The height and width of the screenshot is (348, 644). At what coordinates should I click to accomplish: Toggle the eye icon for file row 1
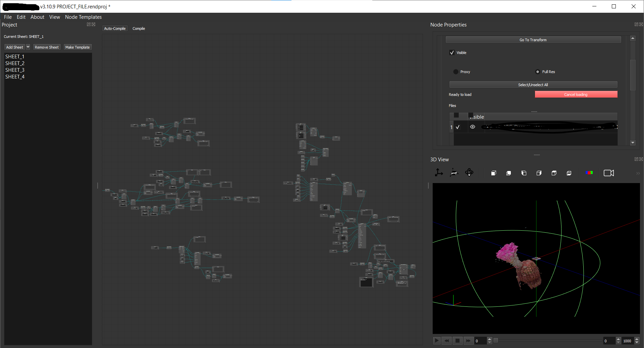tap(473, 127)
